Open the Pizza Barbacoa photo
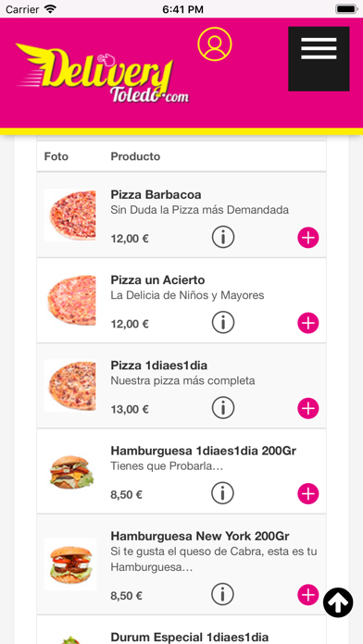This screenshot has width=363, height=644. [x=70, y=216]
